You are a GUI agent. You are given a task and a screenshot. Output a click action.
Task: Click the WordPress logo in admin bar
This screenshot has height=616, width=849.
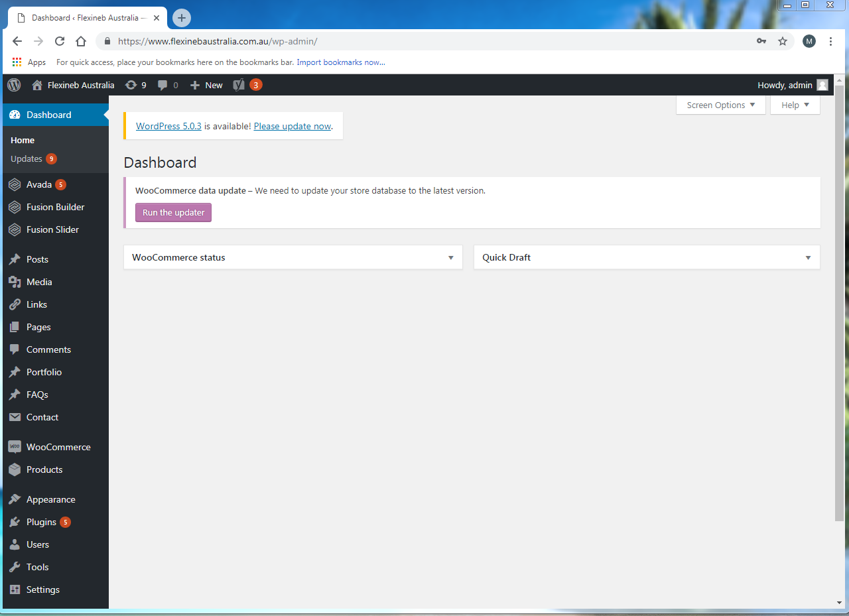coord(14,85)
